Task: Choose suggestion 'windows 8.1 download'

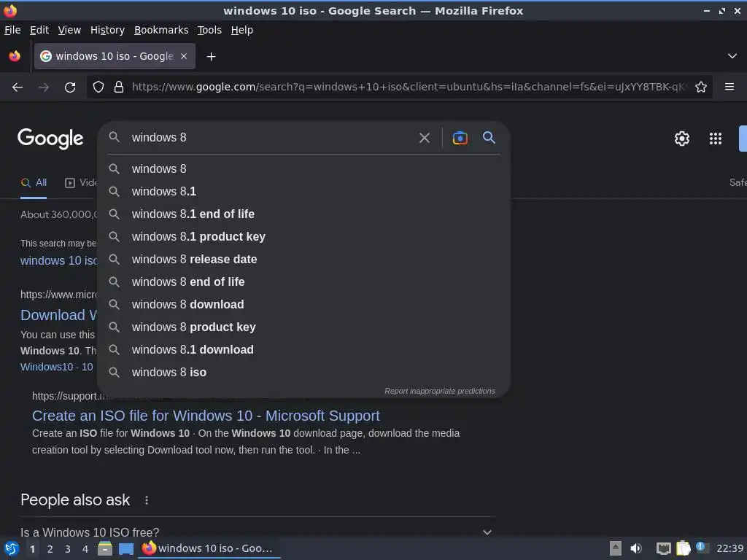Action: pos(304,350)
